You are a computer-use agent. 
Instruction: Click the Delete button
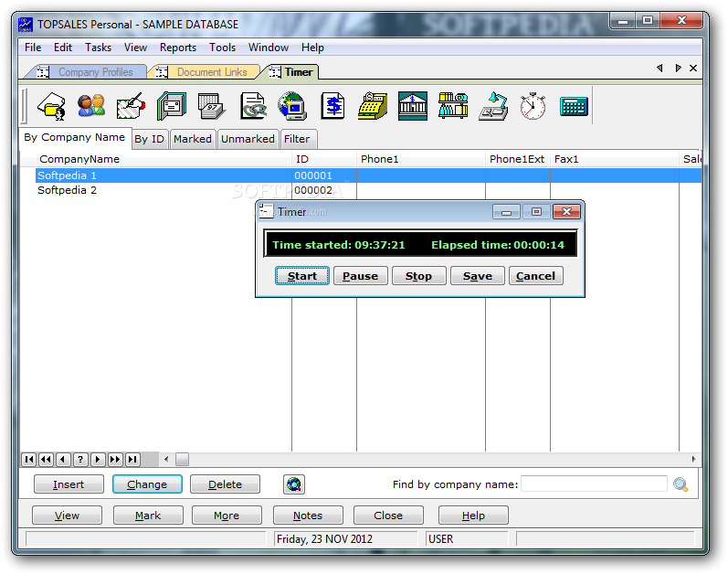pyautogui.click(x=226, y=484)
